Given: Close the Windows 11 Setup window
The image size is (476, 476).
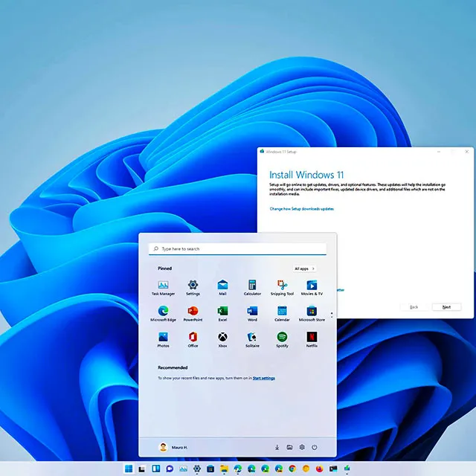Looking at the screenshot, I should 467,152.
